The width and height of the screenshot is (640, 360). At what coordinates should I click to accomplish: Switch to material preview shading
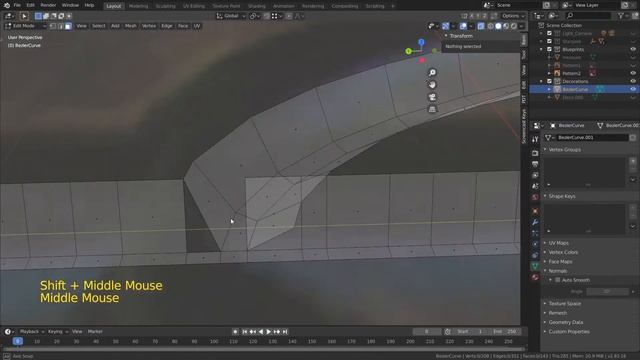pyautogui.click(x=506, y=26)
